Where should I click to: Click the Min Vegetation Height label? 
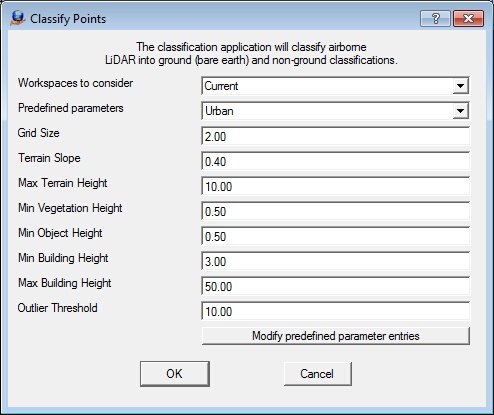click(70, 208)
